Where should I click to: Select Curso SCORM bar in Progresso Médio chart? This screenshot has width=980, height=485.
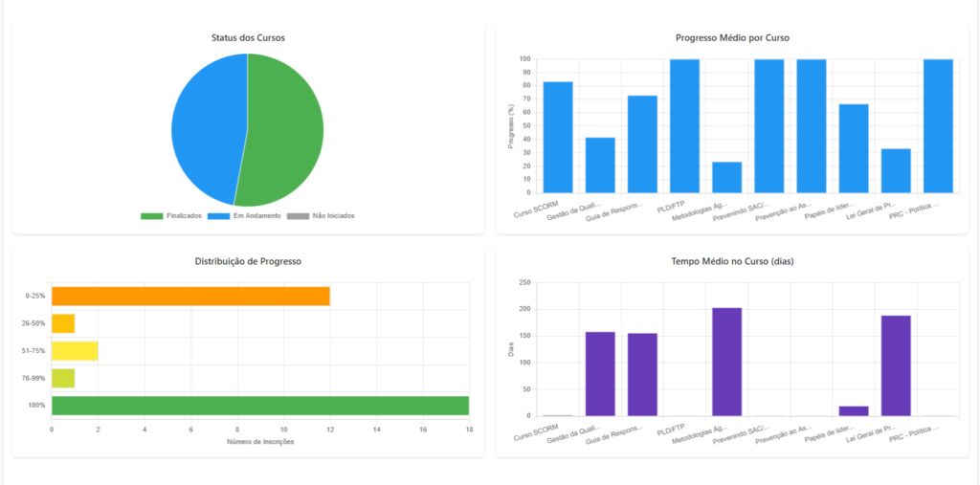point(558,137)
